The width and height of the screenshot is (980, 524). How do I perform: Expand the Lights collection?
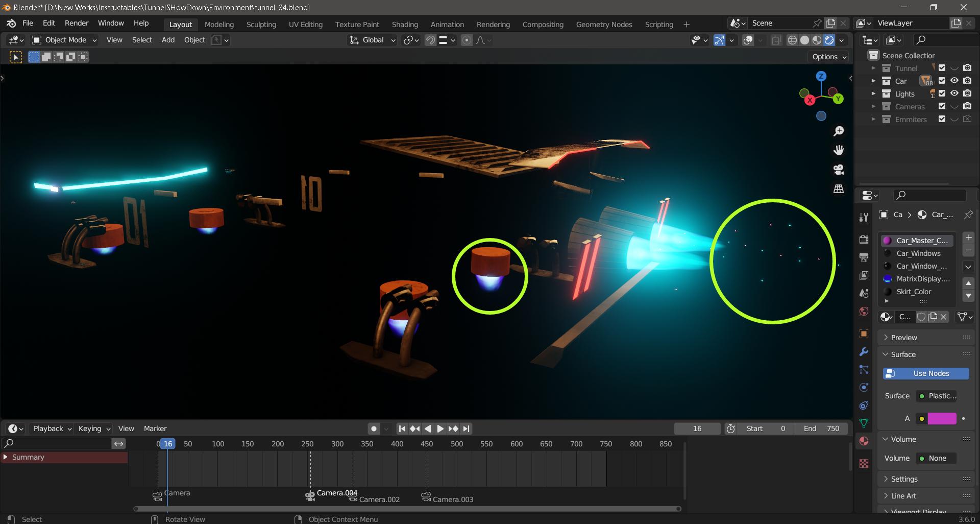tap(873, 93)
